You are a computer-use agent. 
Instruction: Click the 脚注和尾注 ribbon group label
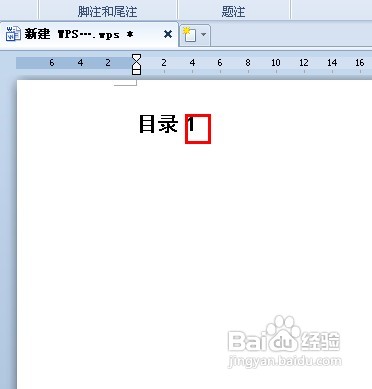click(107, 12)
